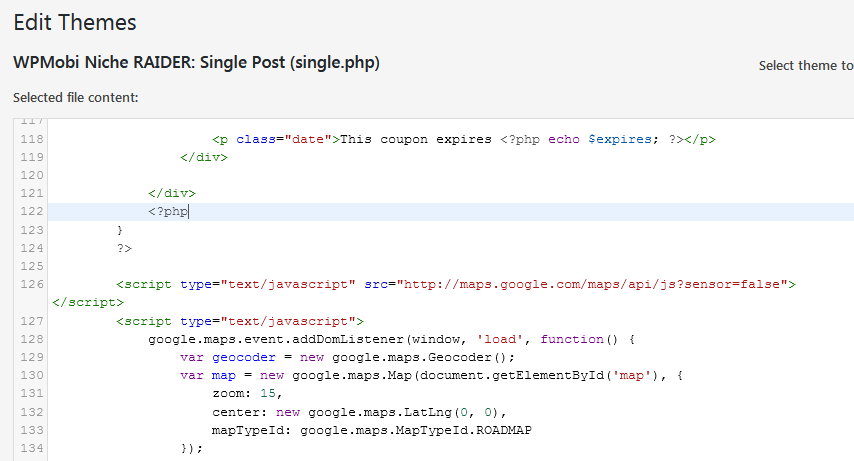Place cursor after <?php on highlighted line
This screenshot has height=461, width=854.
[188, 211]
